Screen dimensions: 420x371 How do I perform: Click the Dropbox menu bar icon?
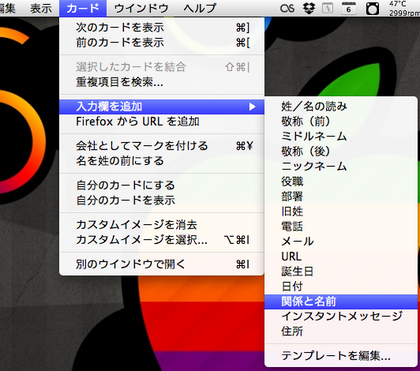pos(309,8)
